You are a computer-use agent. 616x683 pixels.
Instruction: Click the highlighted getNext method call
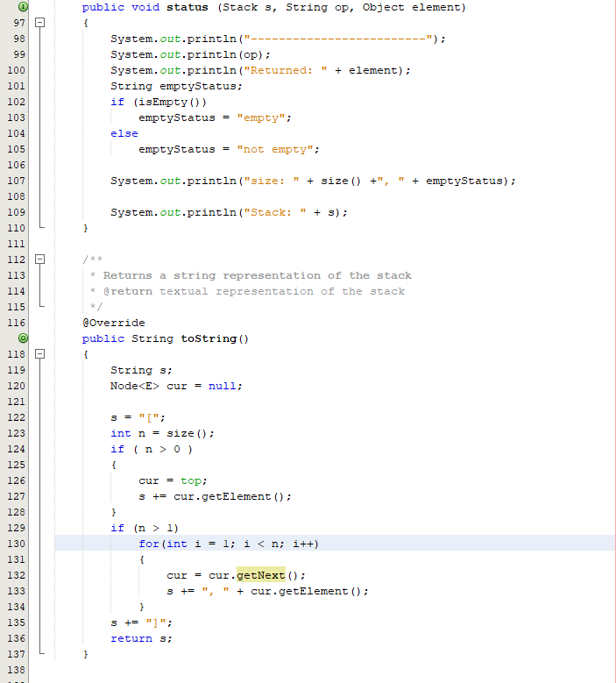pyautogui.click(x=261, y=575)
